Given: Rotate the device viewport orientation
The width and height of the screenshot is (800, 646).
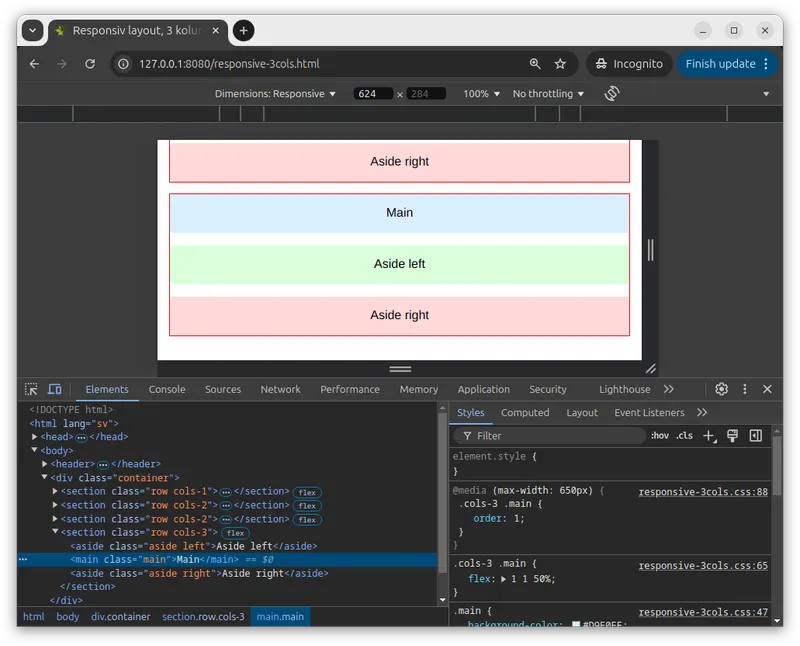Looking at the screenshot, I should [612, 93].
